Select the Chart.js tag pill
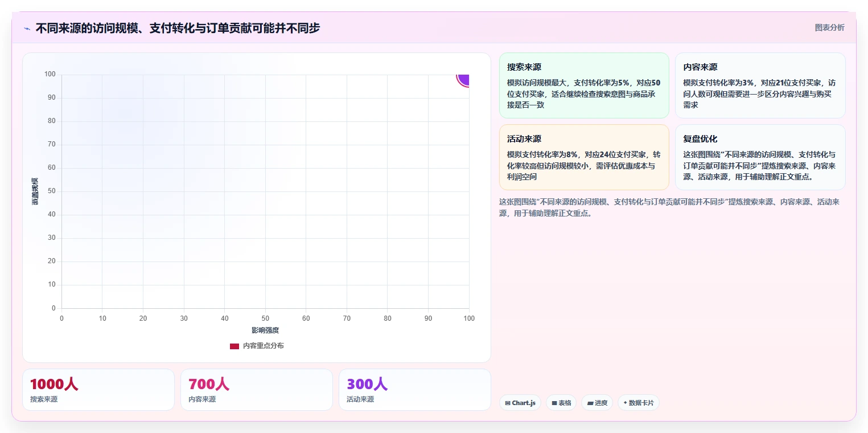Screen dimensions: 868x433 coord(520,403)
